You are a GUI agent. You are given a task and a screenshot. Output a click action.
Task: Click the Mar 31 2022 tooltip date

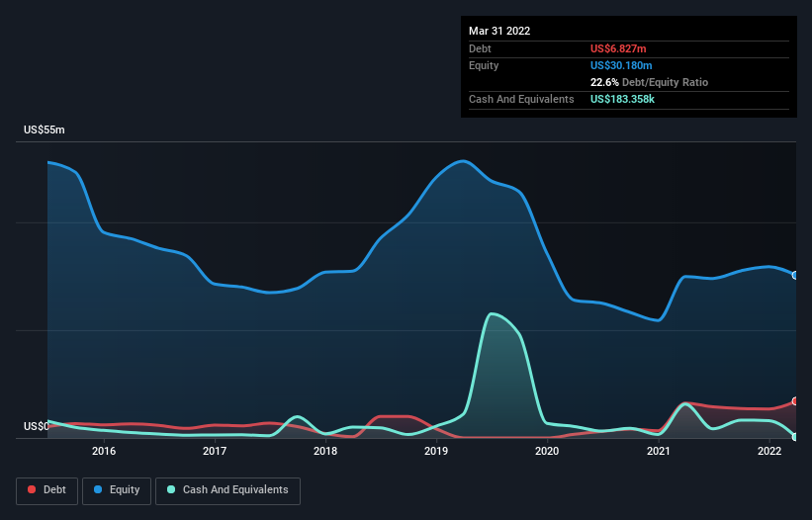point(499,31)
